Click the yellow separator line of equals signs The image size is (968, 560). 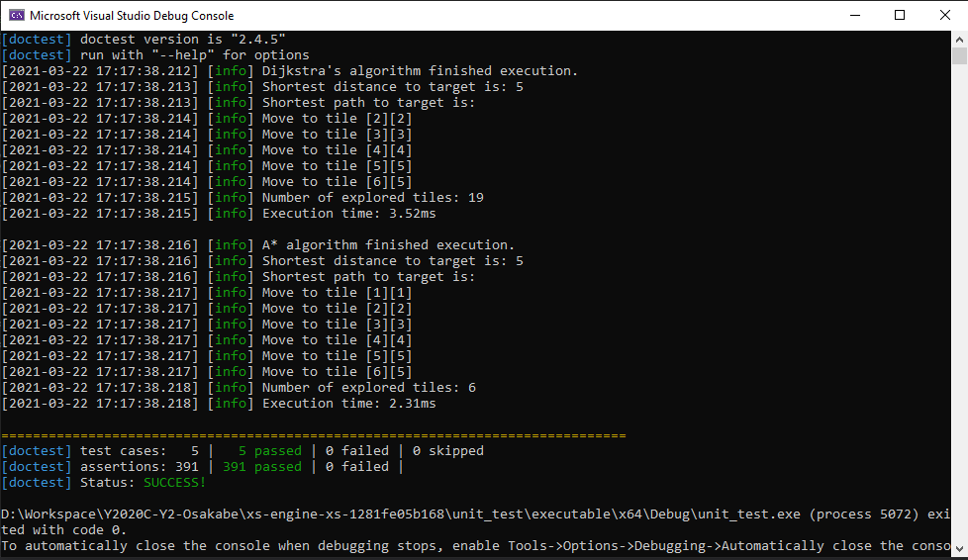pyautogui.click(x=314, y=435)
